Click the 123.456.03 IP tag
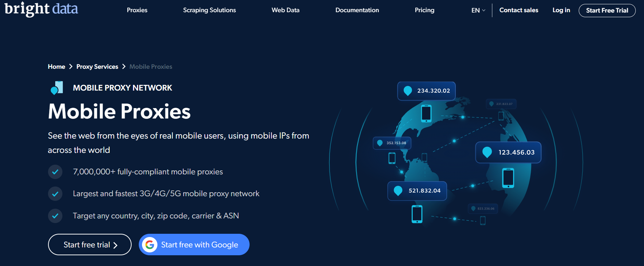The height and width of the screenshot is (266, 644). 508,152
